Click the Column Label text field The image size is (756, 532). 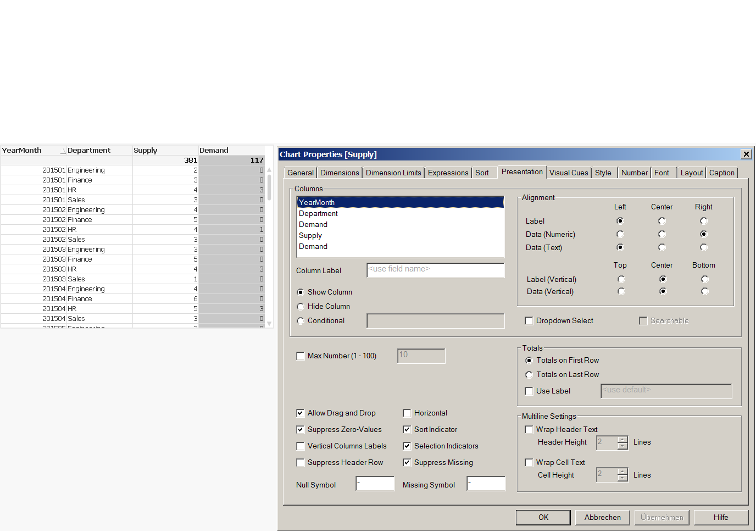coord(435,270)
